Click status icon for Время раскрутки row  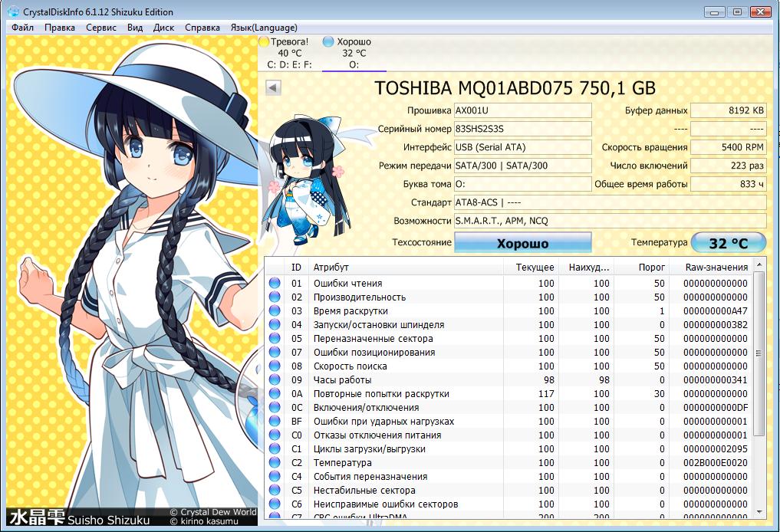[274, 310]
